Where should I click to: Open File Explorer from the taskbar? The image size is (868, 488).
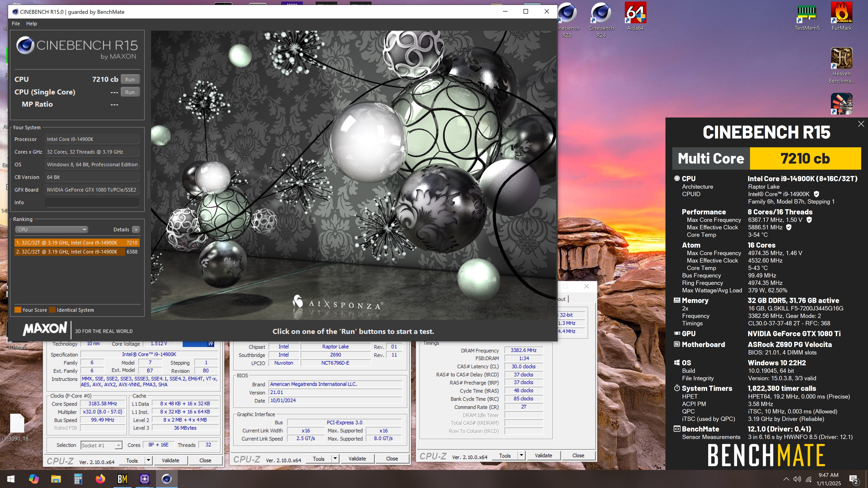click(x=56, y=479)
